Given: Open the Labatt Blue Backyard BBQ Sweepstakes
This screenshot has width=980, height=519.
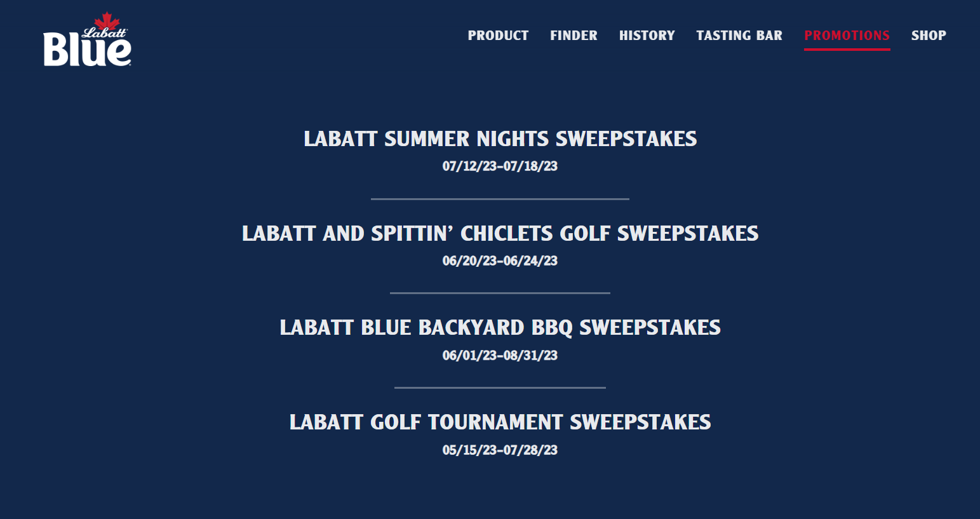Looking at the screenshot, I should point(500,327).
